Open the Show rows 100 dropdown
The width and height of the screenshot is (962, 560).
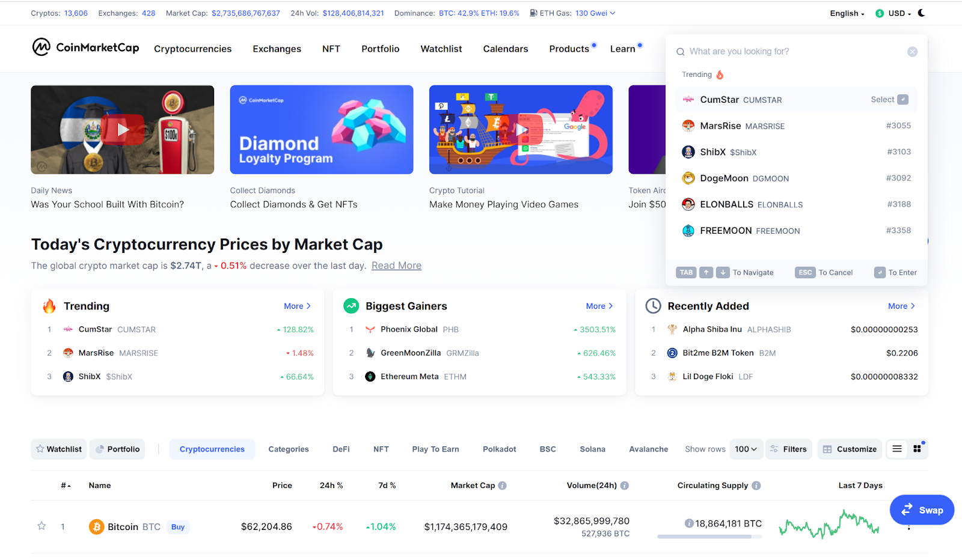[x=746, y=449]
